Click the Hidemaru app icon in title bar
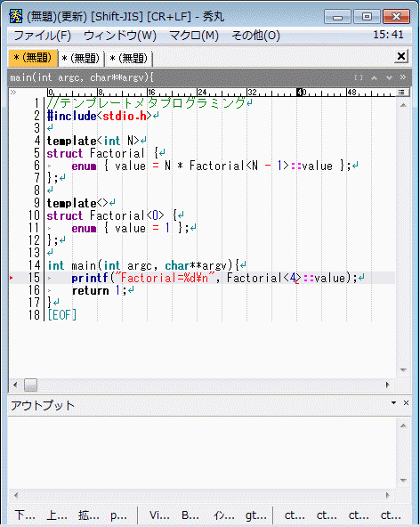This screenshot has height=527, width=420. coord(15,16)
